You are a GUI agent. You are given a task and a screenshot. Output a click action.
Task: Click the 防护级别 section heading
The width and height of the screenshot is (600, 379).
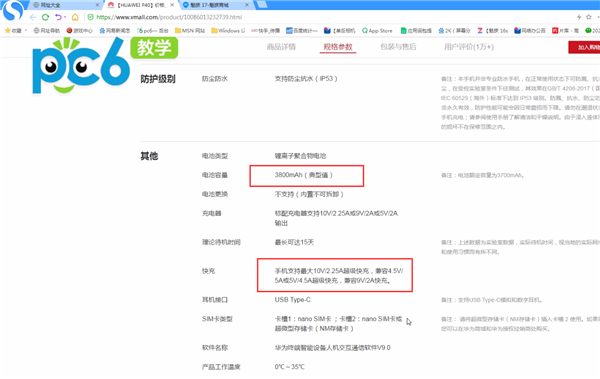click(158, 79)
